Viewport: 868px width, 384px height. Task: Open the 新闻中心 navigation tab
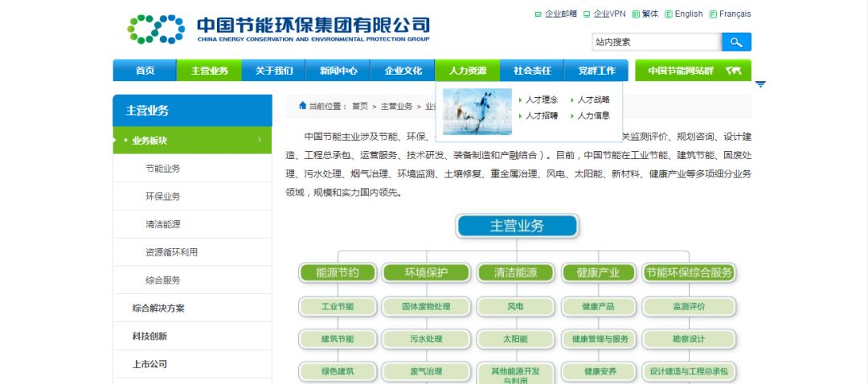(x=338, y=71)
